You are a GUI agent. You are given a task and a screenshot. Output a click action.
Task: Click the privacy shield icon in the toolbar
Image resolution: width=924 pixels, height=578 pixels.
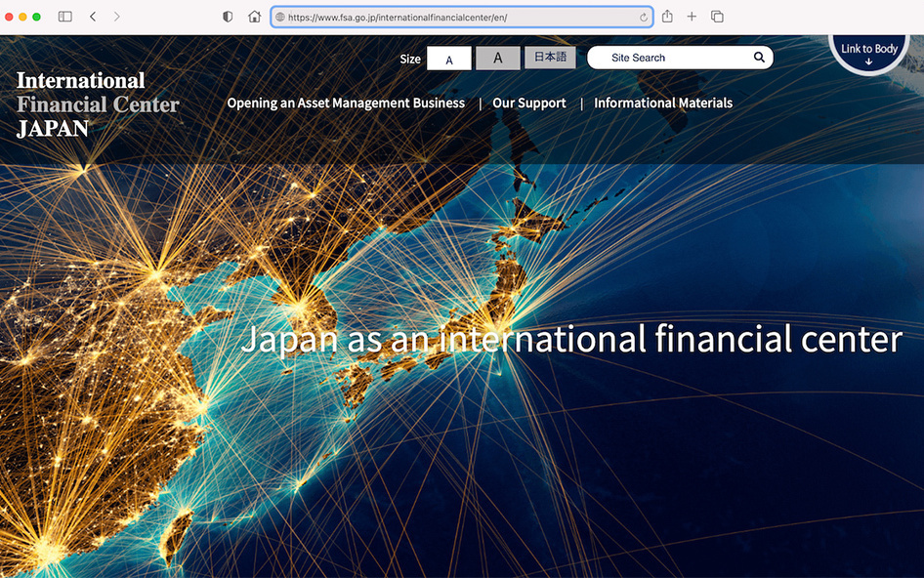click(x=227, y=16)
